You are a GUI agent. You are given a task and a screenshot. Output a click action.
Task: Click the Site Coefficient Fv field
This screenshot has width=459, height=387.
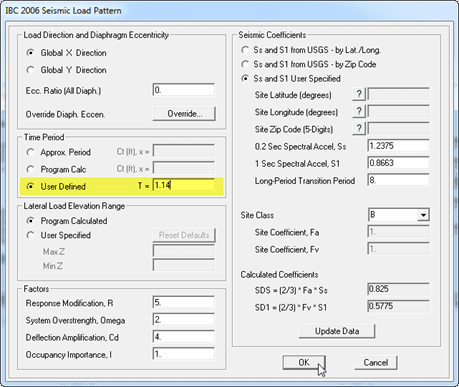pyautogui.click(x=398, y=249)
